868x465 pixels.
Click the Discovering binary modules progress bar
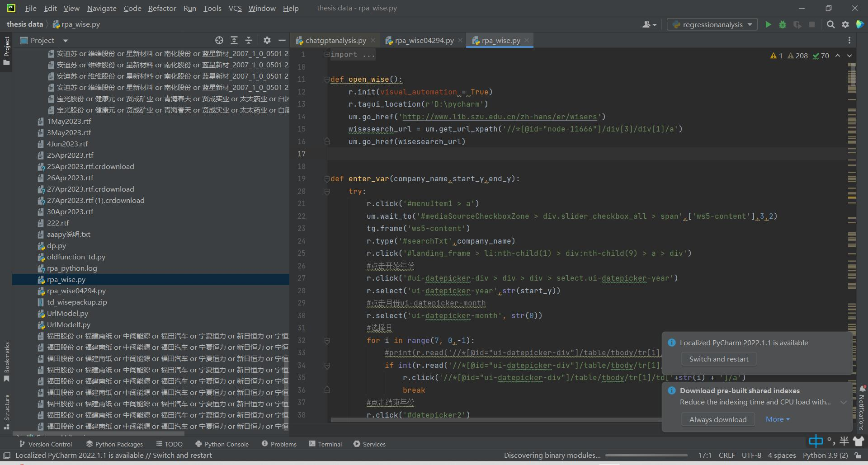(x=646, y=456)
